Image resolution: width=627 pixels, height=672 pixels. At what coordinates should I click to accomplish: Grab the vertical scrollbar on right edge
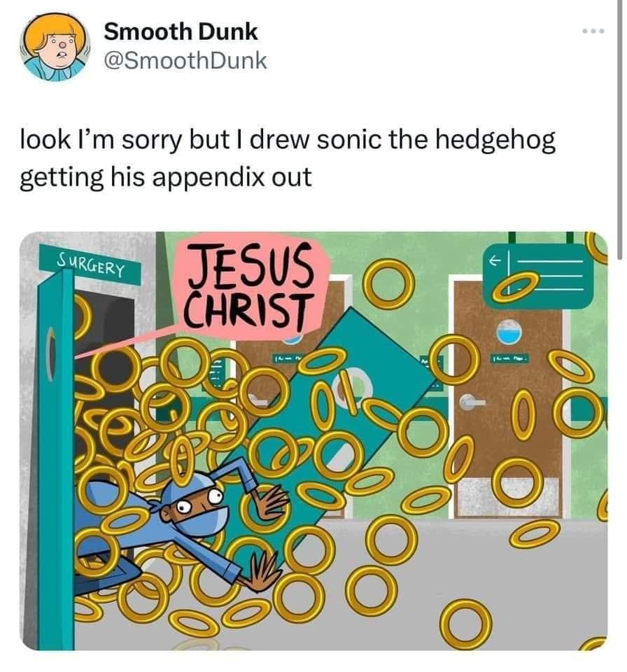(620, 129)
